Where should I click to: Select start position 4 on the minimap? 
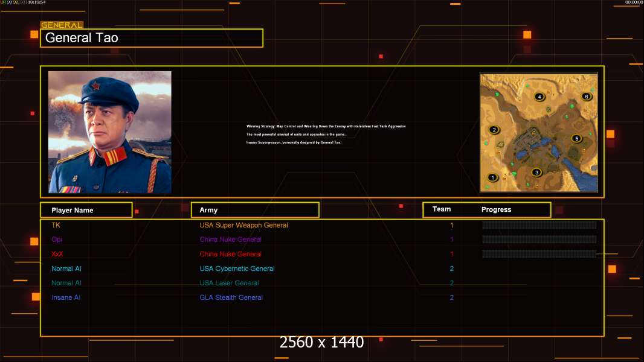coord(539,97)
